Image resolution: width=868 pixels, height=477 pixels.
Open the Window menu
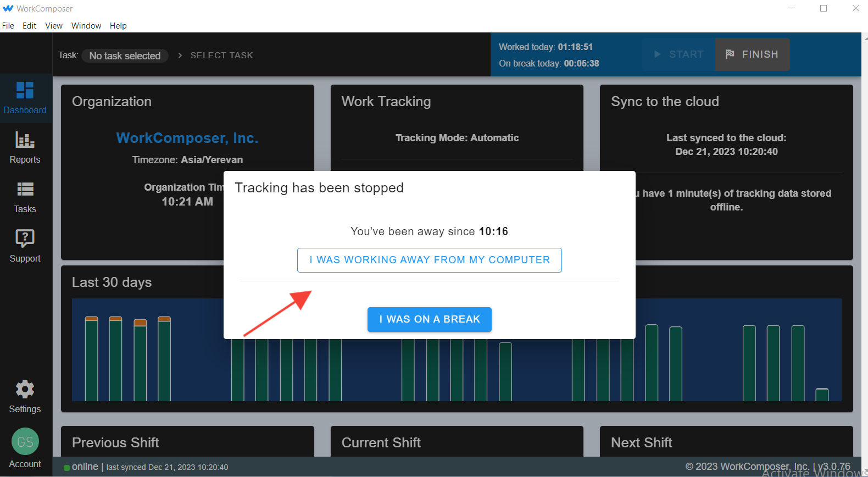(86, 26)
